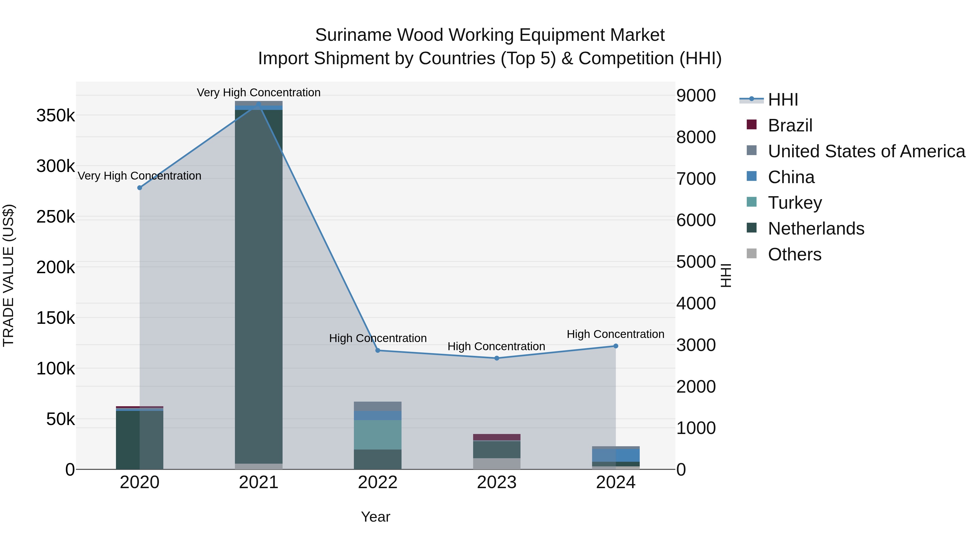Click the 2023 Others bar segment
This screenshot has width=980, height=551.
497,464
